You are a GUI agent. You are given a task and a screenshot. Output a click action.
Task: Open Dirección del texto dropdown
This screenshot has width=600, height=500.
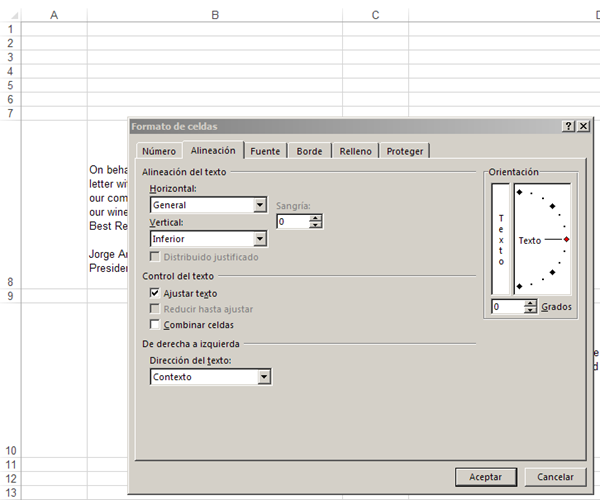(x=264, y=377)
